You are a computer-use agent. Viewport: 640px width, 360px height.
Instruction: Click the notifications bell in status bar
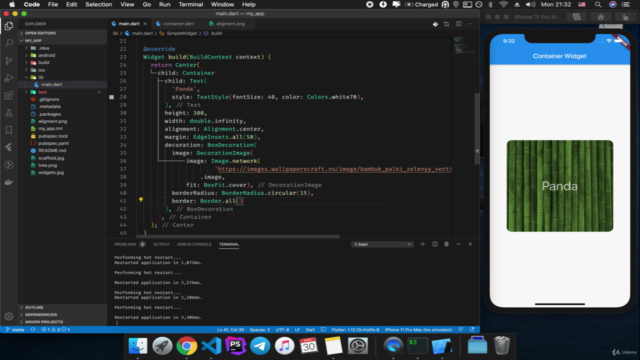(472, 329)
